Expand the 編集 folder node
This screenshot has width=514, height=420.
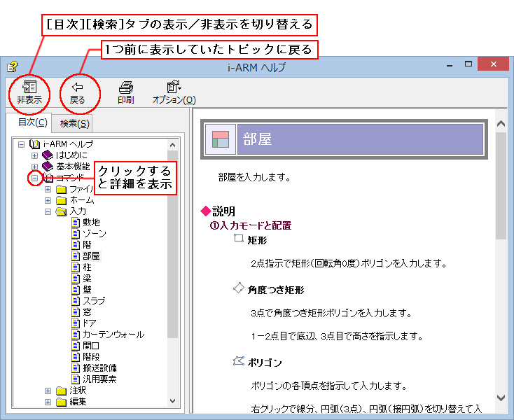click(48, 402)
